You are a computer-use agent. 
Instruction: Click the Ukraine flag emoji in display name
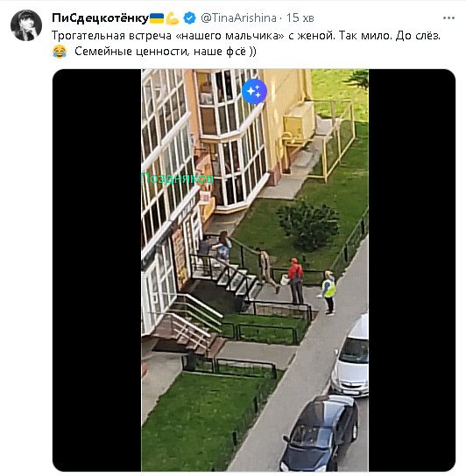(157, 18)
